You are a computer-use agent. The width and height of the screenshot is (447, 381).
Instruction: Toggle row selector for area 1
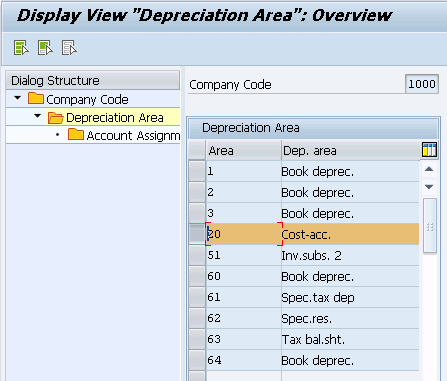coord(197,171)
